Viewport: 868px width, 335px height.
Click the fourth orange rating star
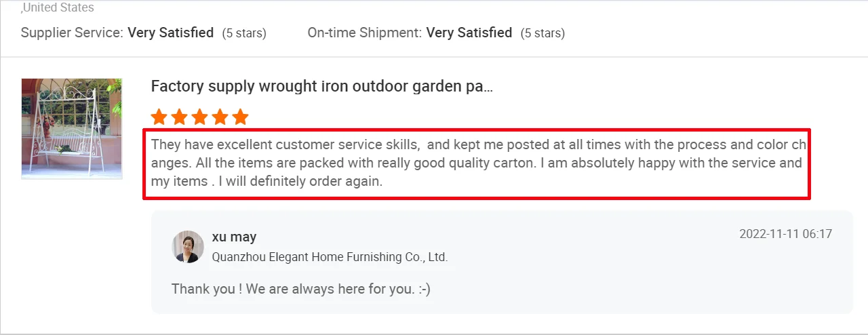220,117
